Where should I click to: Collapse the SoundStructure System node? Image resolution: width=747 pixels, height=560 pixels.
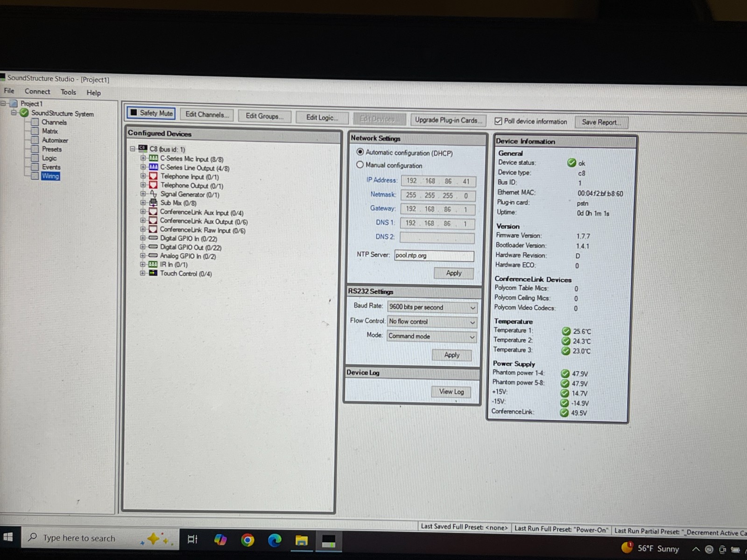[x=14, y=112]
